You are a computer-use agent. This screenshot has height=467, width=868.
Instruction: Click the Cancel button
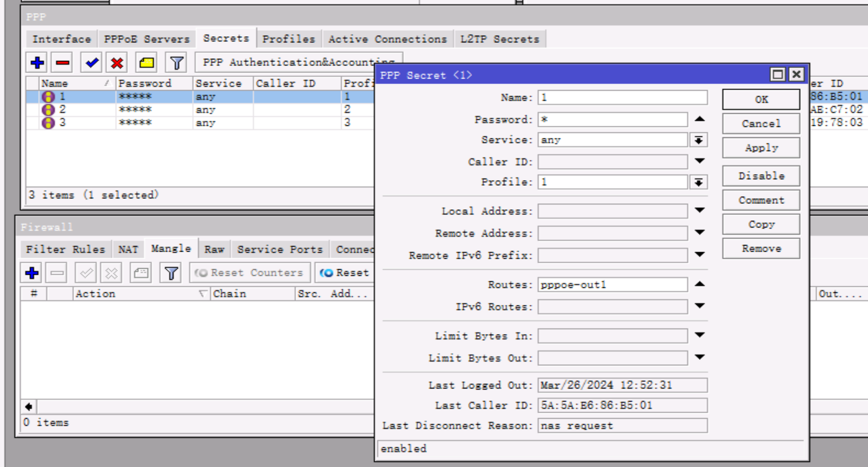coord(761,124)
